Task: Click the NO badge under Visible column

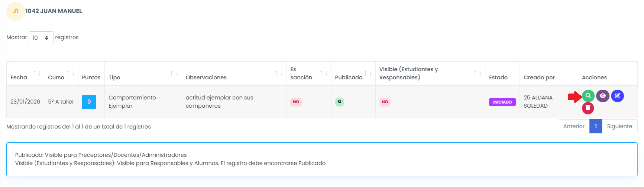Action: pyautogui.click(x=385, y=102)
